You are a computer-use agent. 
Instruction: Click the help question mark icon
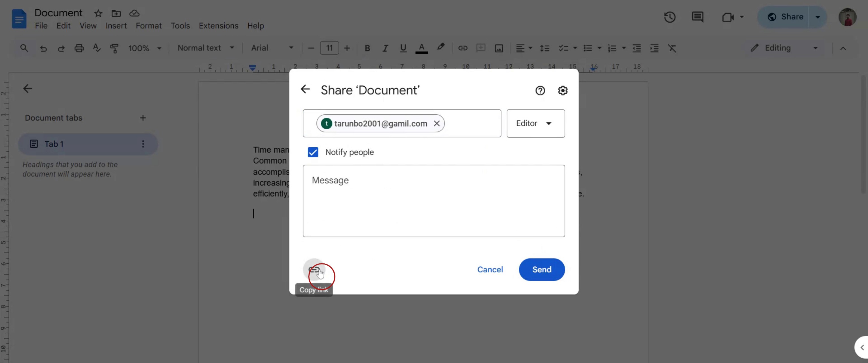(x=540, y=91)
